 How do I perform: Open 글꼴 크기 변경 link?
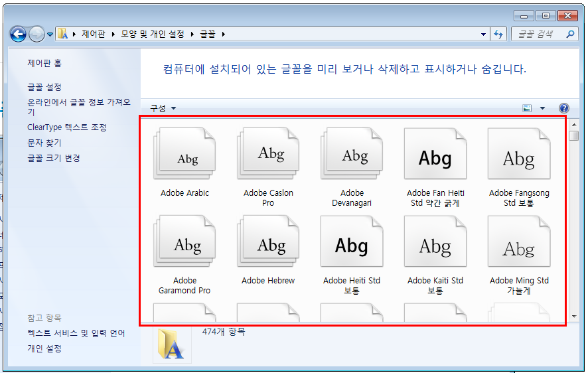click(53, 158)
